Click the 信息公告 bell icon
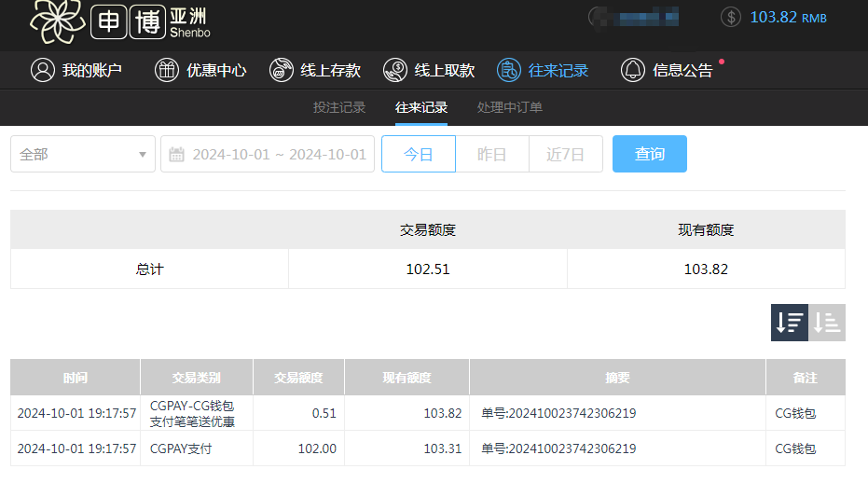Screen dimensions: 868x483 tap(633, 70)
